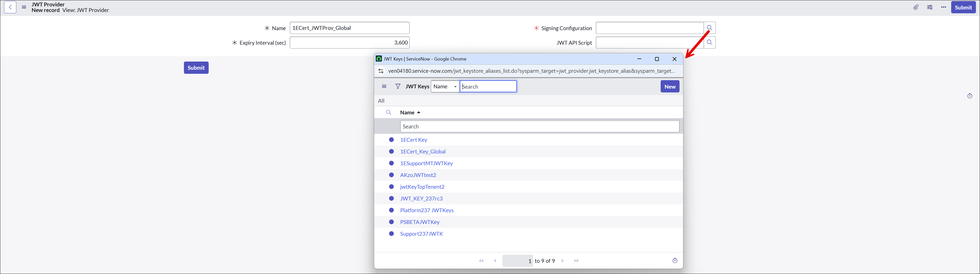Click JWT API Script lookup magnifier

click(x=710, y=43)
